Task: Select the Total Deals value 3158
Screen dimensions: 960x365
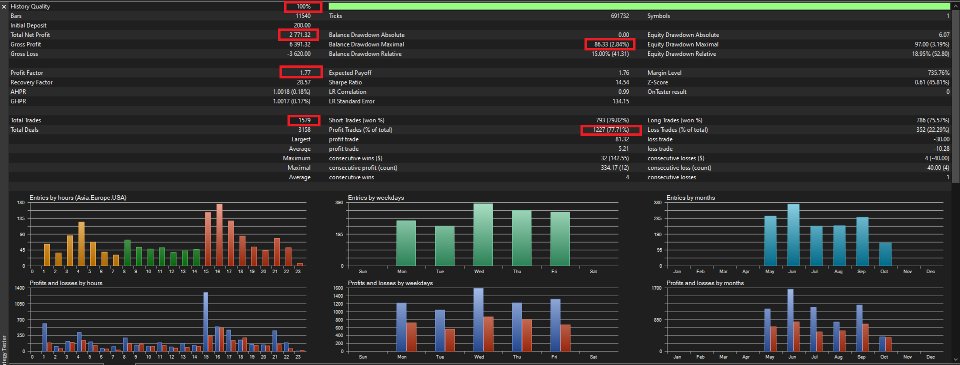Action: point(304,130)
